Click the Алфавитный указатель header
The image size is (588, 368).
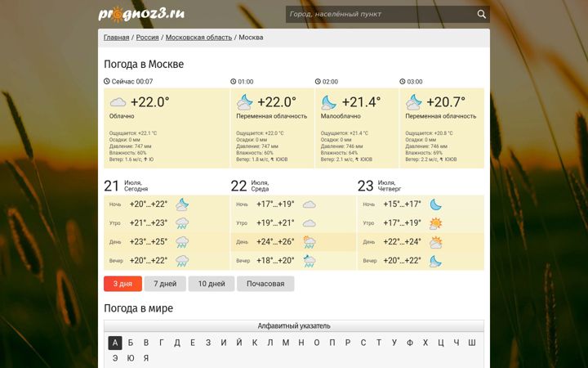tap(294, 326)
